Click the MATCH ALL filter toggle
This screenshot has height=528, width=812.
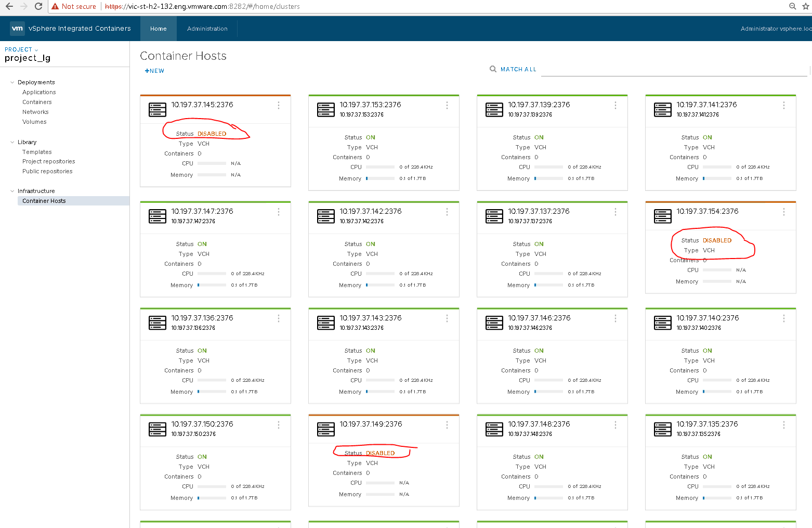[x=518, y=69]
